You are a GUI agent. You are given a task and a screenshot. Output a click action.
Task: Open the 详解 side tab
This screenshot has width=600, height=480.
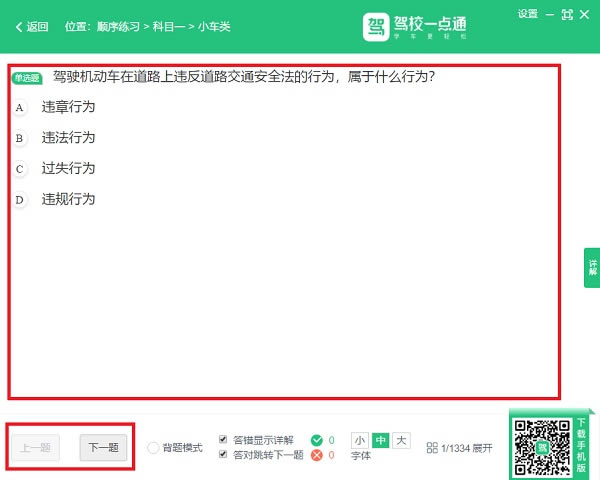tap(592, 267)
